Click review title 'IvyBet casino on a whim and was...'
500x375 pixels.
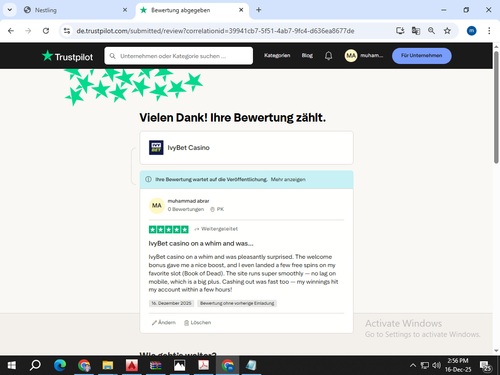pos(201,244)
